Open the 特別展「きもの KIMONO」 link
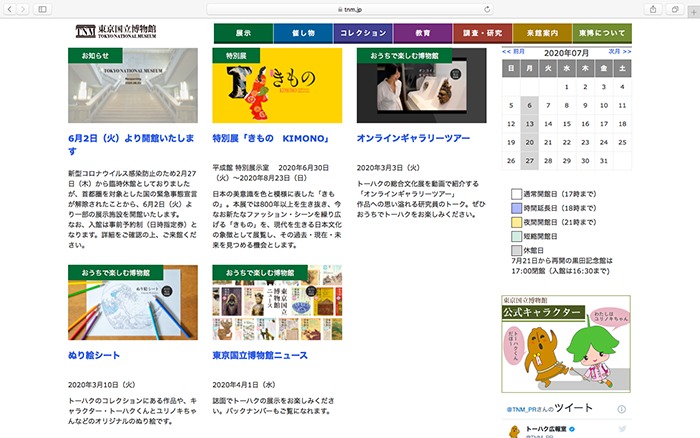The width and height of the screenshot is (700, 438). pos(271,138)
